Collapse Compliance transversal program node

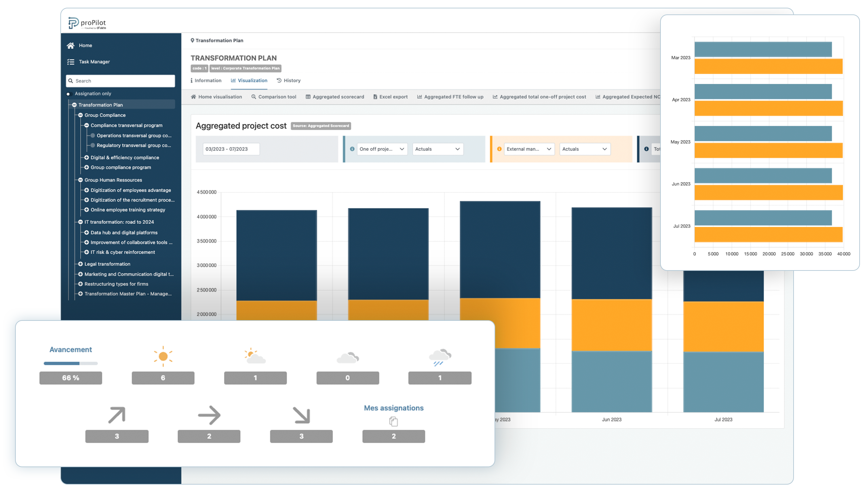(x=86, y=125)
